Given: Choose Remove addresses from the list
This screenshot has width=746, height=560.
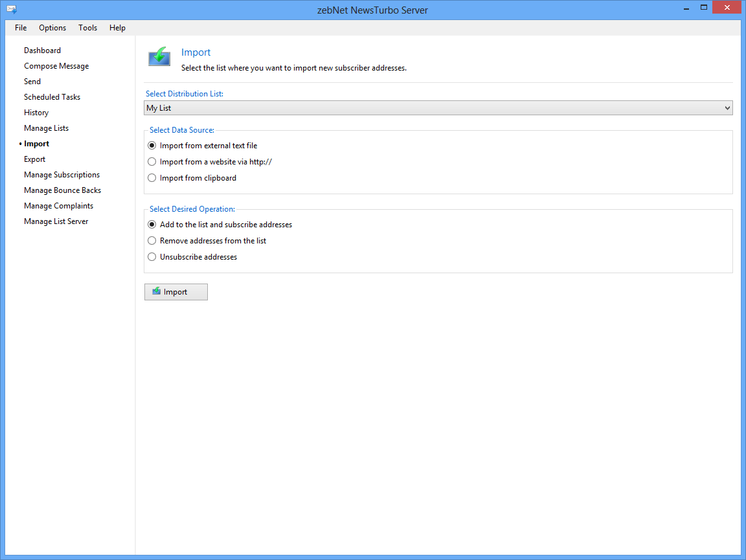Looking at the screenshot, I should (x=152, y=241).
